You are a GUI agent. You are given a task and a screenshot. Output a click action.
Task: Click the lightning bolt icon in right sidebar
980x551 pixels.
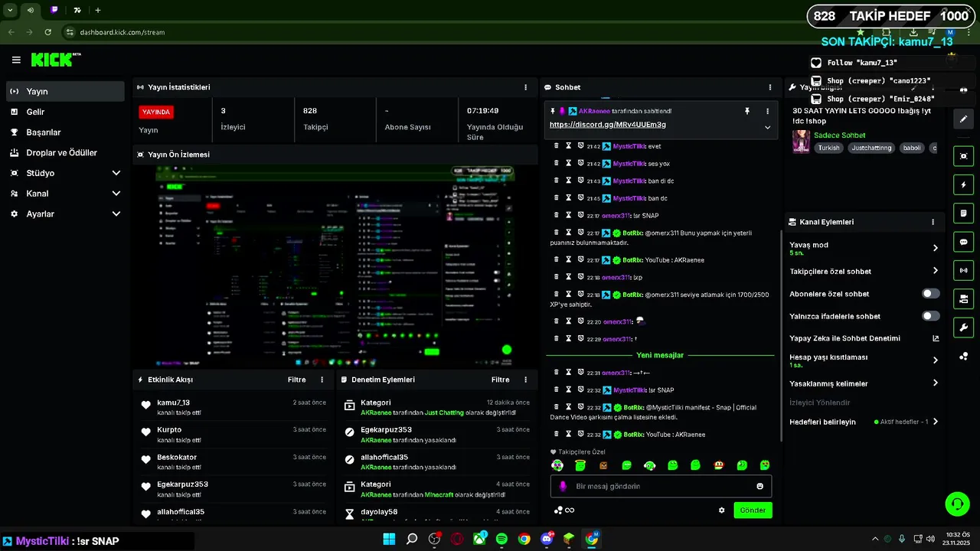pyautogui.click(x=963, y=184)
